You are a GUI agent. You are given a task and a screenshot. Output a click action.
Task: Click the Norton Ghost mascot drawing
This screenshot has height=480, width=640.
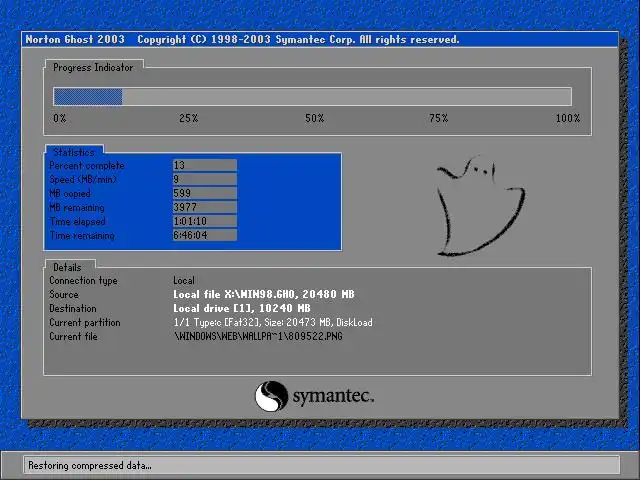click(x=480, y=206)
